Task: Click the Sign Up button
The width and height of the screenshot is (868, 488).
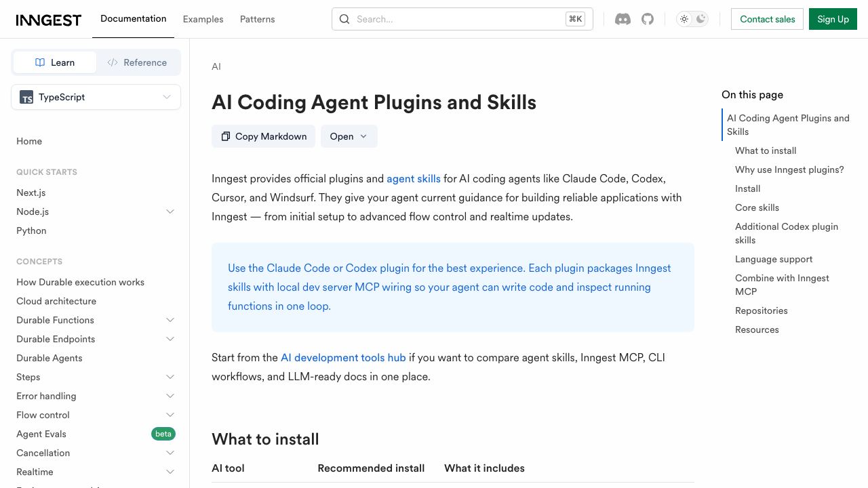Action: (x=833, y=19)
